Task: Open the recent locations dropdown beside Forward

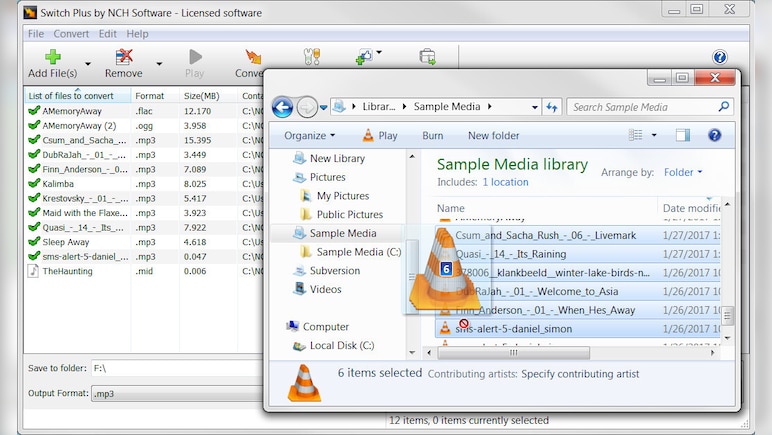Action: click(323, 107)
